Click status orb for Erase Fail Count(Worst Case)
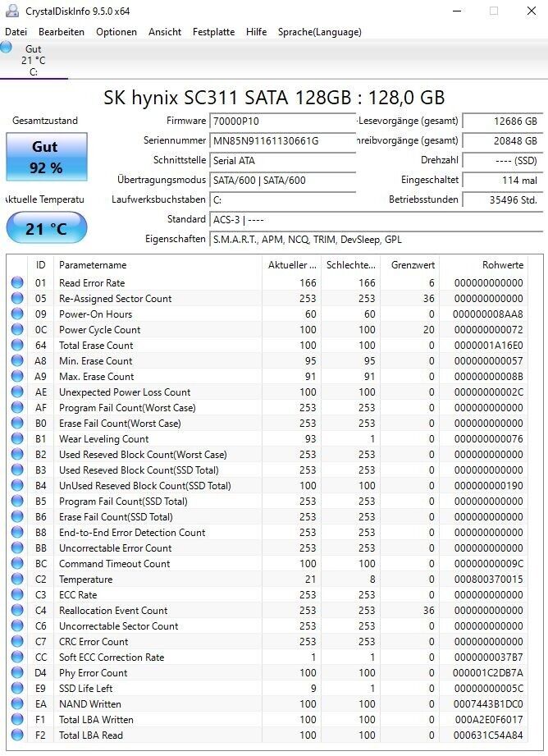Screen dimensions: 548x756 tap(17, 423)
